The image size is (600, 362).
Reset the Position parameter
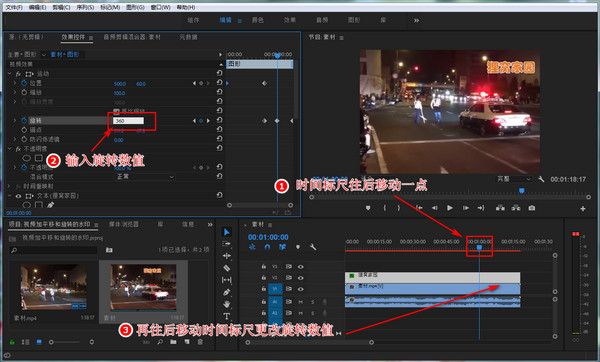pyautogui.click(x=219, y=82)
